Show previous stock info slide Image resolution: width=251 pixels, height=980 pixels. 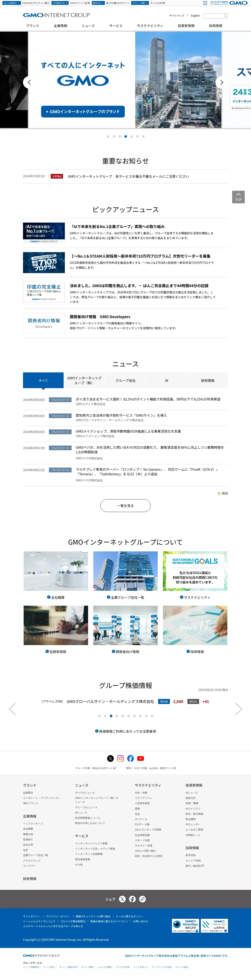click(x=12, y=709)
